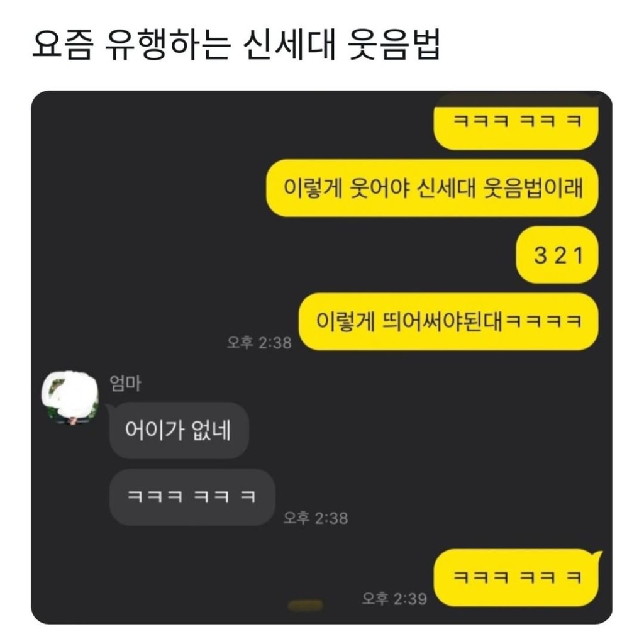
Task: Select the gray bubble saying 어이가 없네
Action: pyautogui.click(x=179, y=430)
